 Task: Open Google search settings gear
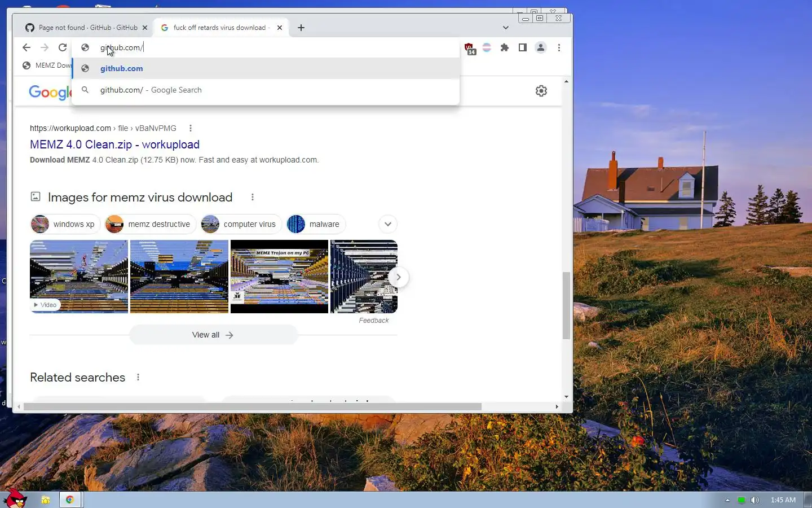coord(541,91)
